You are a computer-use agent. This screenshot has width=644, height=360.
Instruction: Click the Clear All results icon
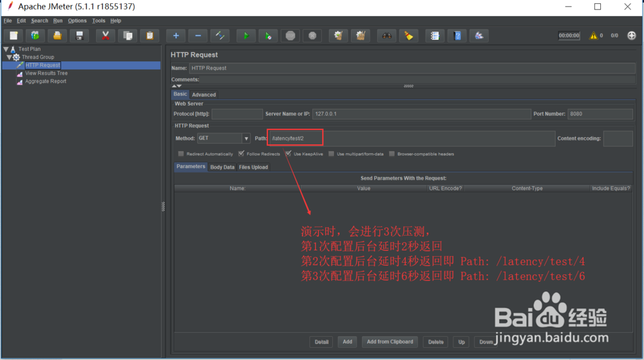point(361,35)
